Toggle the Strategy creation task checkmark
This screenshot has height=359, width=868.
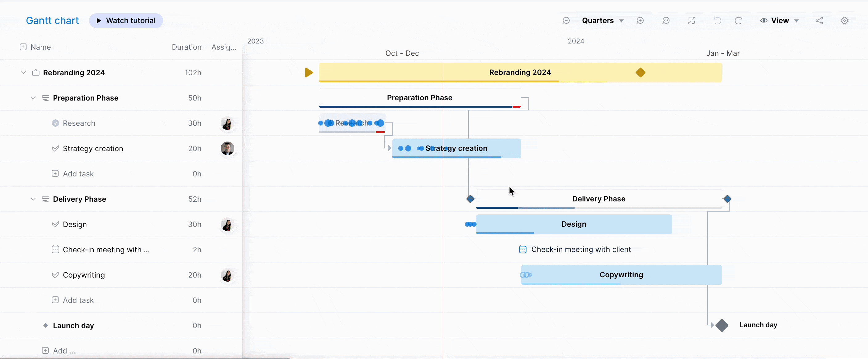[55, 148]
